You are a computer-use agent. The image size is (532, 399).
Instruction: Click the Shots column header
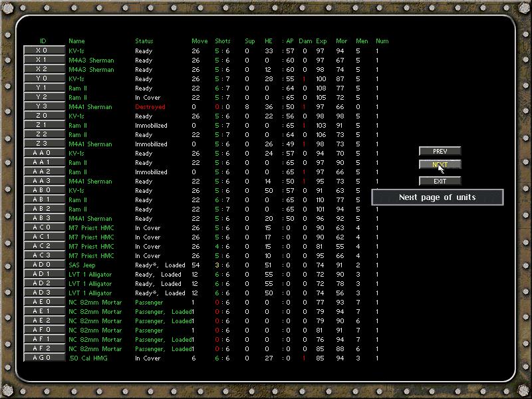(223, 41)
